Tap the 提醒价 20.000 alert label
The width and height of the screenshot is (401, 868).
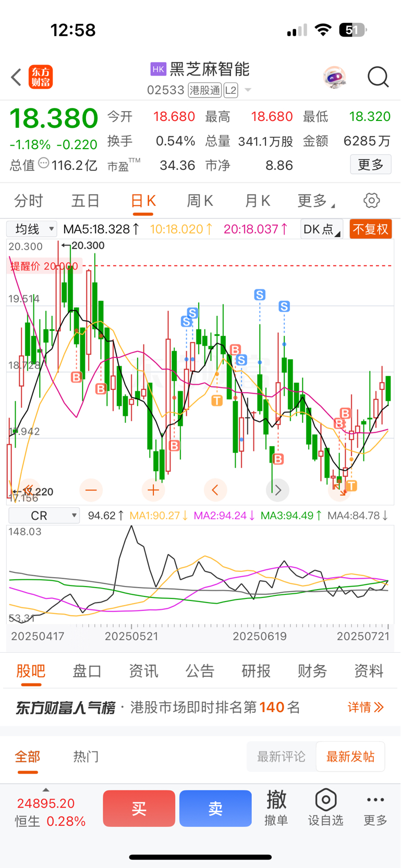click(x=44, y=266)
